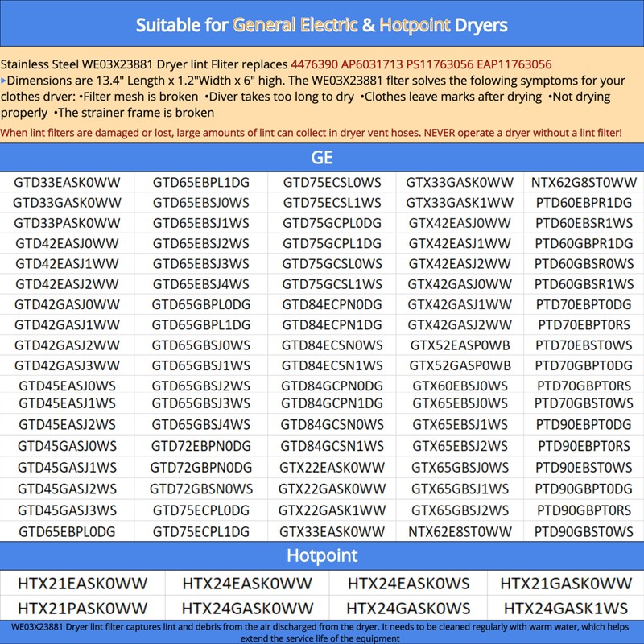This screenshot has height=644, width=644.
Task: Choose model GTD72GBSN0WS in the table
Action: coord(200,488)
